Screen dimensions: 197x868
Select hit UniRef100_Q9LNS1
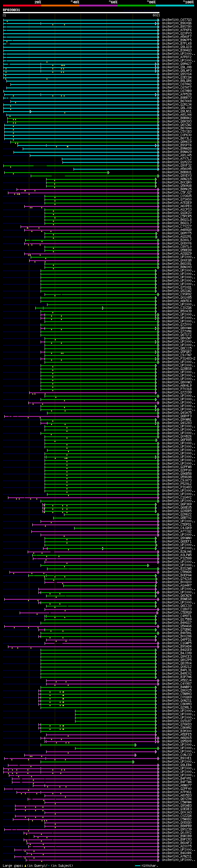[x=177, y=111]
